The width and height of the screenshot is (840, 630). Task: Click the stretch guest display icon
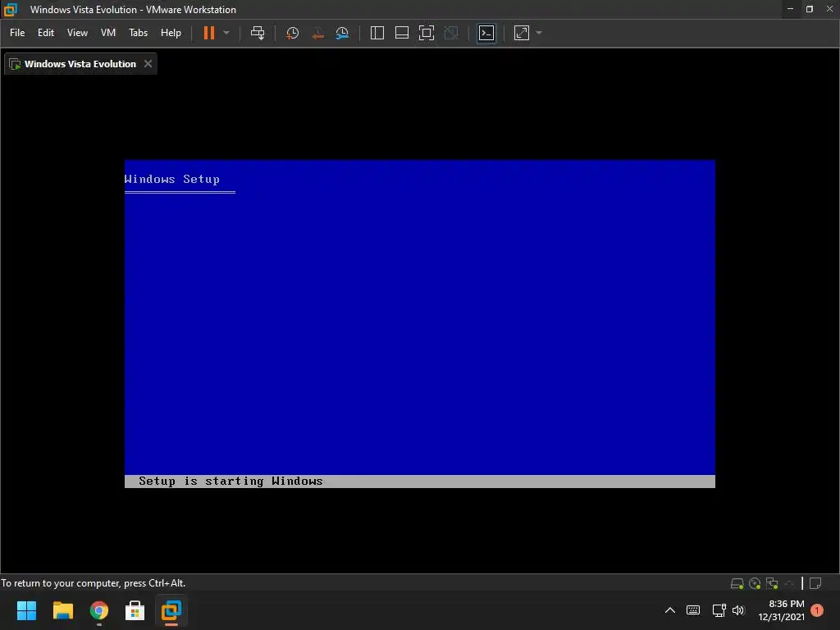pos(522,33)
